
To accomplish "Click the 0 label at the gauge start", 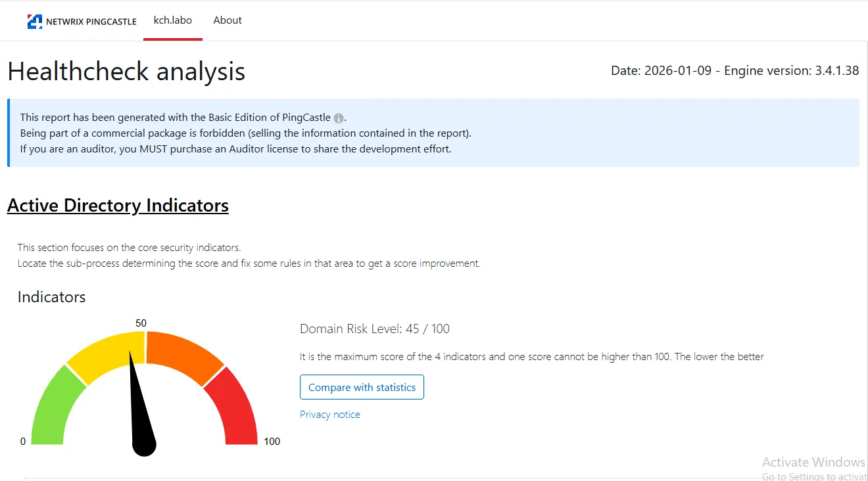I will (x=23, y=442).
